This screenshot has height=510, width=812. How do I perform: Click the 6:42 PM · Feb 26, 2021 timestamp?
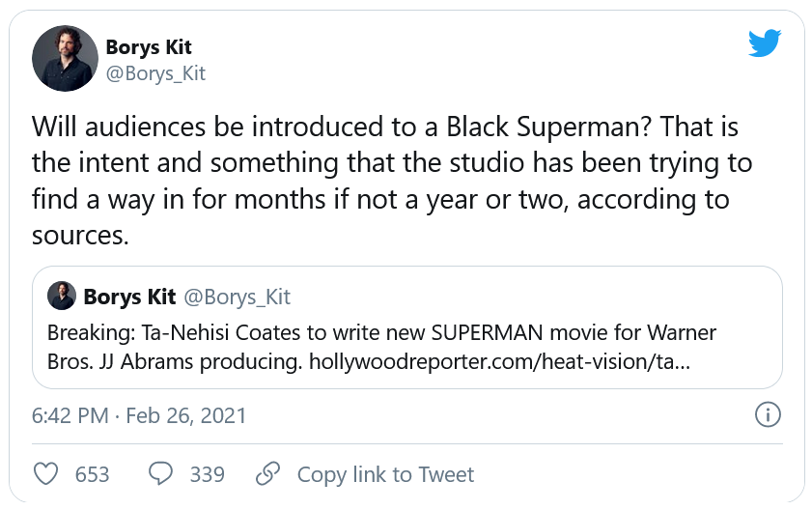[139, 416]
